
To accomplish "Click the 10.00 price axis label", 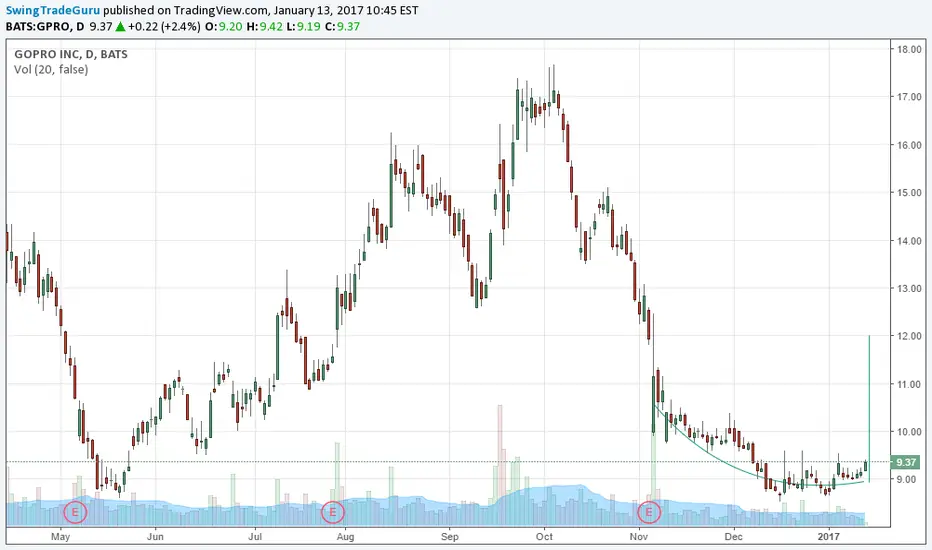I will [x=909, y=432].
